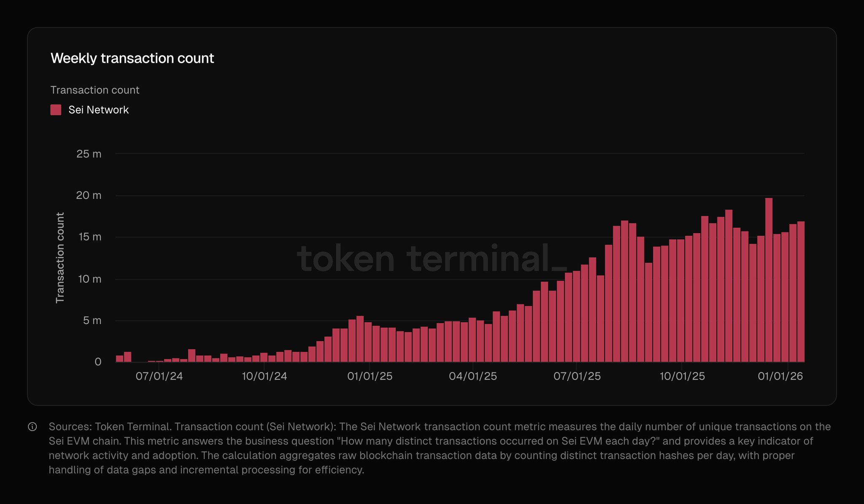
Task: Click the red Sei Network legend swatch
Action: 56,110
